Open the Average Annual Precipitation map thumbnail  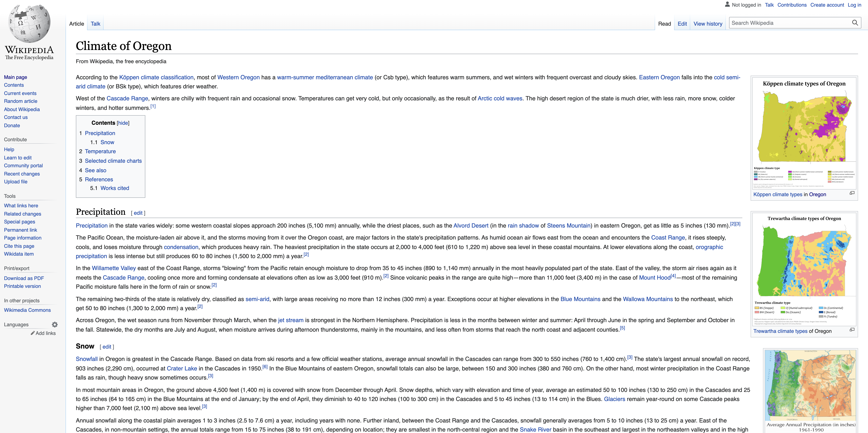point(811,391)
